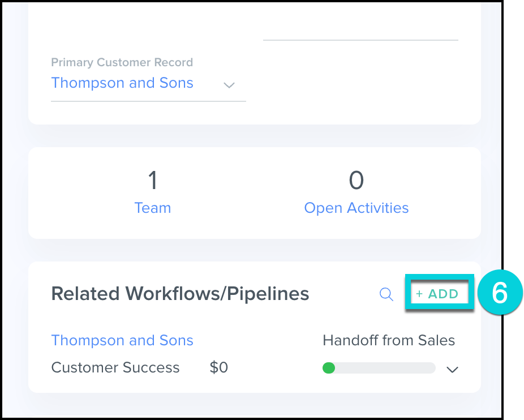Click the blank area inside the Primary Customer Record box
Viewport: 524px width, 420px height.
point(362,85)
